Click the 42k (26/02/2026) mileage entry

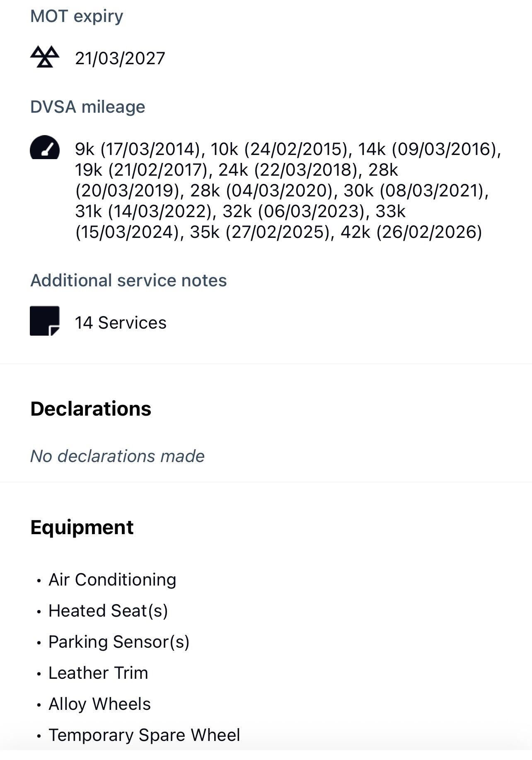(411, 232)
